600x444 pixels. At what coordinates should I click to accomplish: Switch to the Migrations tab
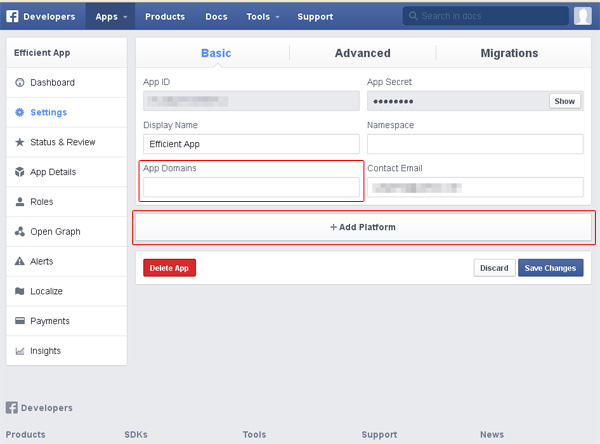pos(509,53)
